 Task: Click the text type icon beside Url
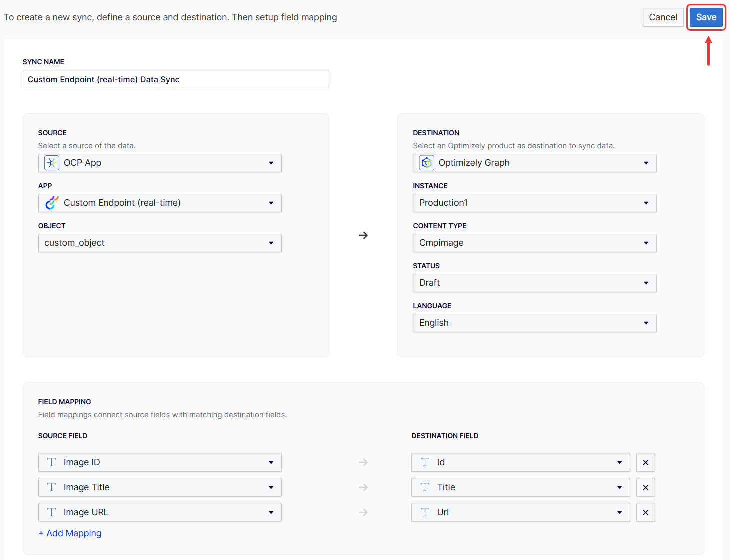point(425,512)
